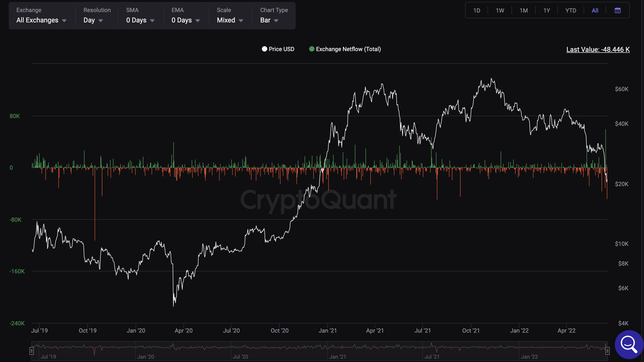This screenshot has width=644, height=362.
Task: Open the calendar date picker icon
Action: pos(617,11)
